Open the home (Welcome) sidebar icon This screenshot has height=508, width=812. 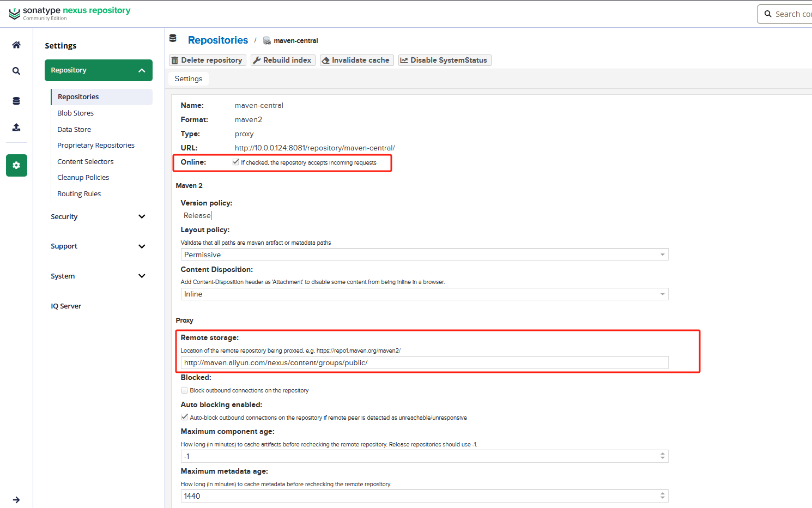16,45
